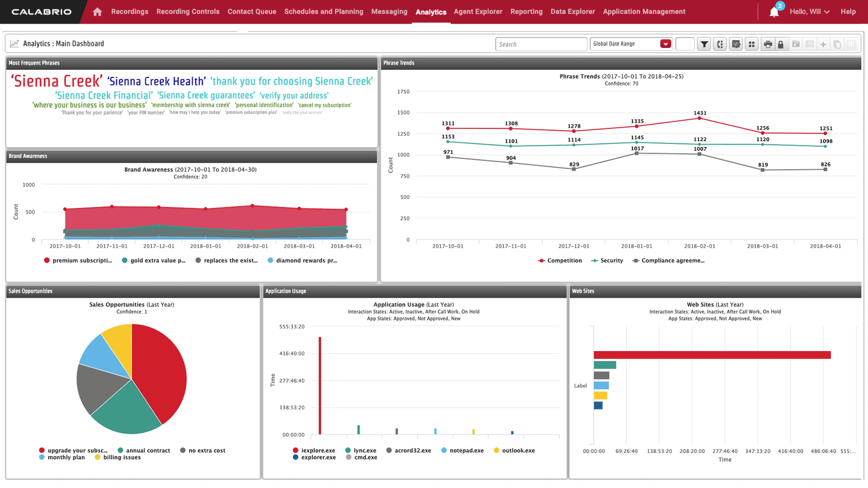Open the tasks checkbox icon on the toolbar
Image resolution: width=868 pixels, height=488 pixels.
point(735,44)
